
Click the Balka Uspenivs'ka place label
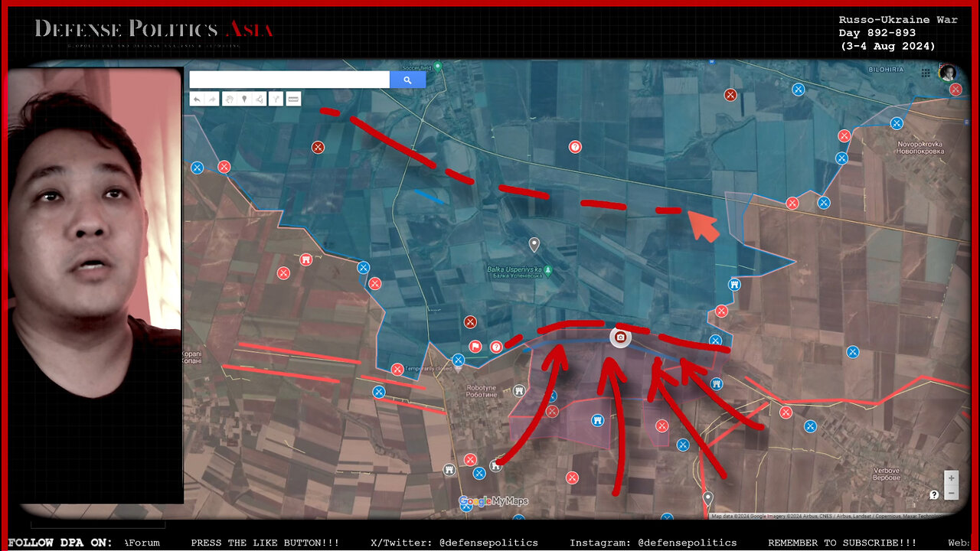[x=514, y=273]
